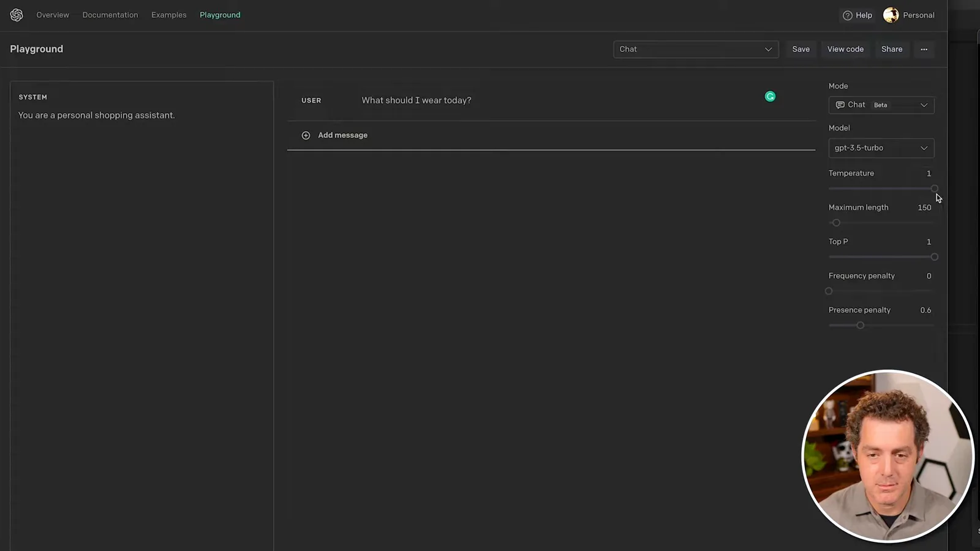
Task: Click the Temperature slider handle
Action: click(x=934, y=189)
